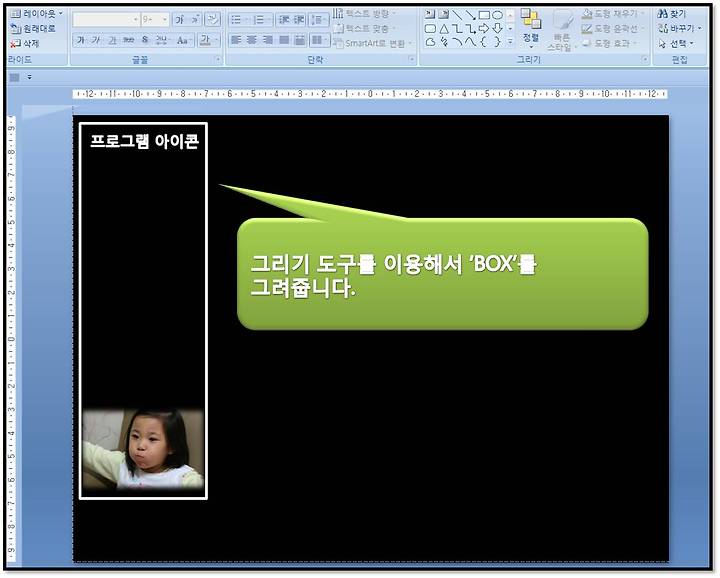The width and height of the screenshot is (720, 578).
Task: Pick the Arrow line shape
Action: click(x=470, y=15)
